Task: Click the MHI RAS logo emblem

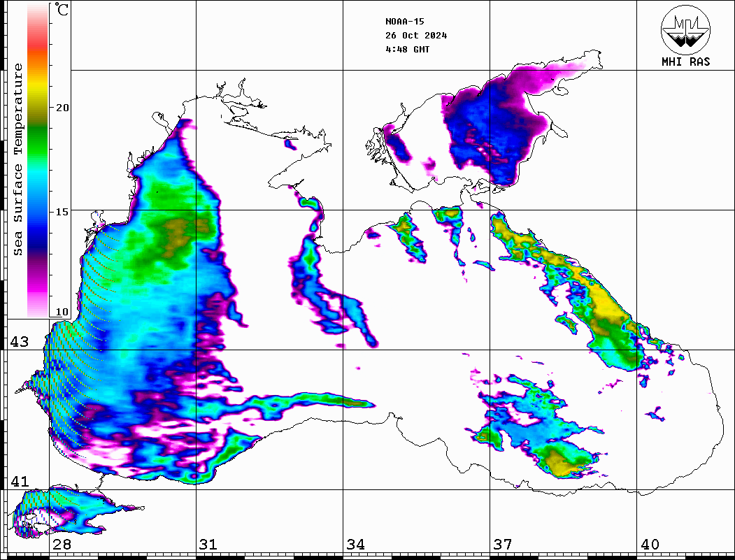Action: (x=685, y=29)
